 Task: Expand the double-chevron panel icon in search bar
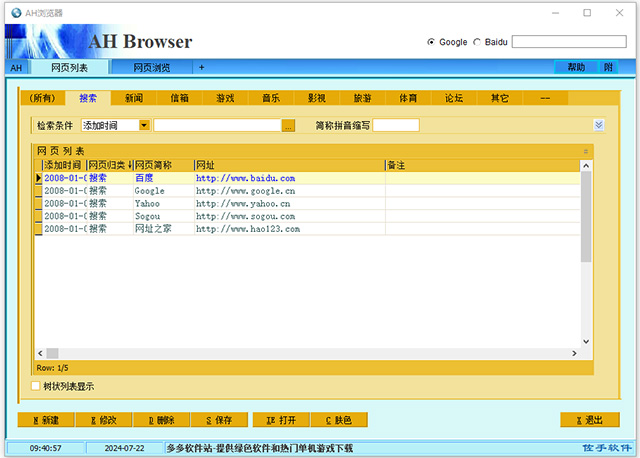598,125
